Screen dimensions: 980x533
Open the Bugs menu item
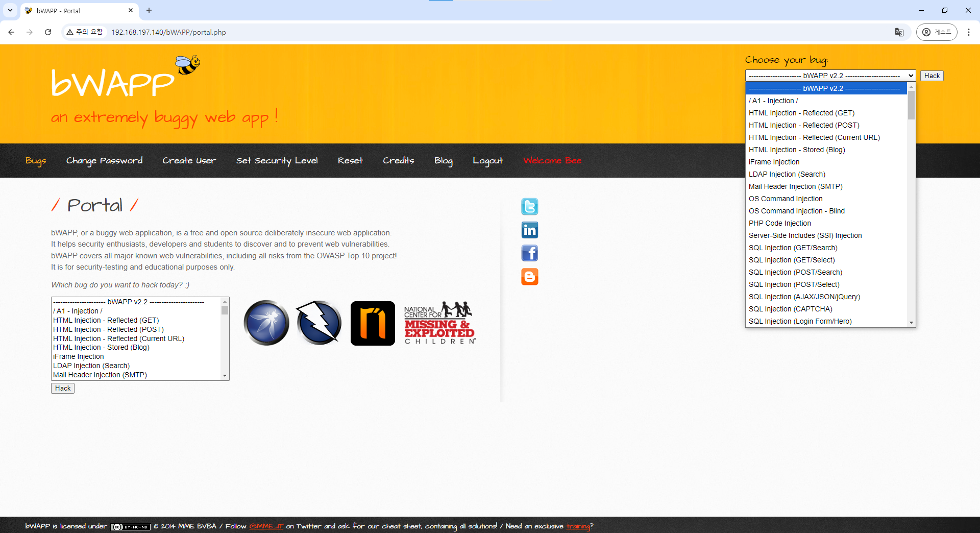(x=36, y=161)
